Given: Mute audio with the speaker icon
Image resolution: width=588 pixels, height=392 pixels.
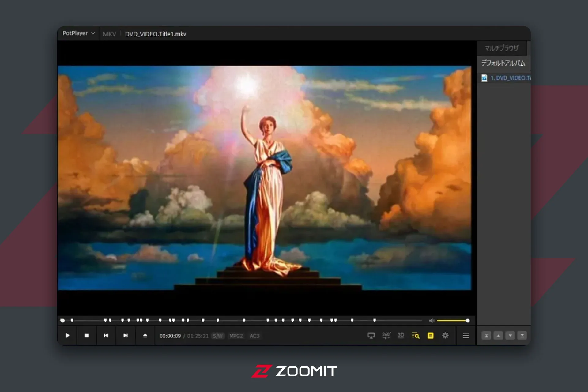Looking at the screenshot, I should click(432, 321).
